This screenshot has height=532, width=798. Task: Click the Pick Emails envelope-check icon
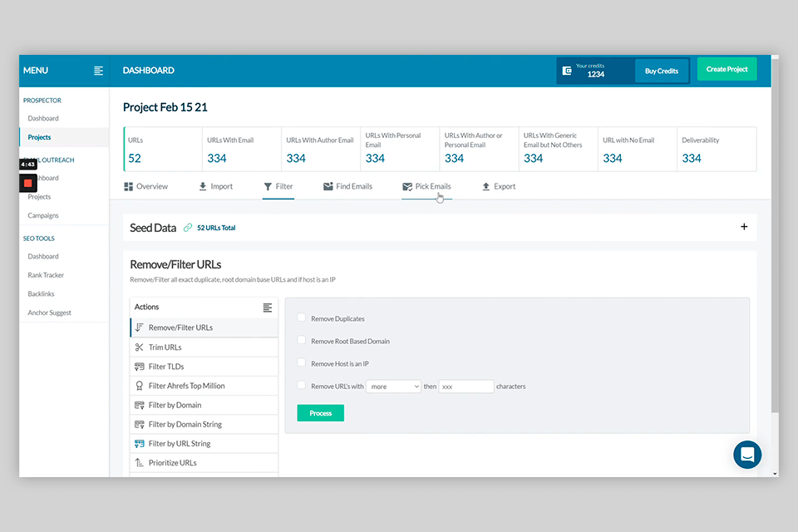[407, 186]
